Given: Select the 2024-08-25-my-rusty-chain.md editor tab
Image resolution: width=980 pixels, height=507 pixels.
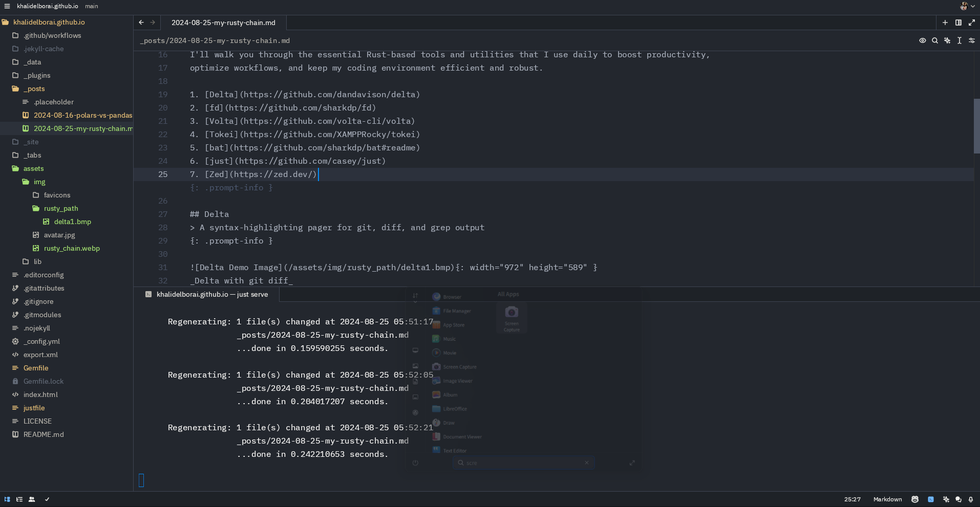Looking at the screenshot, I should pyautogui.click(x=223, y=23).
